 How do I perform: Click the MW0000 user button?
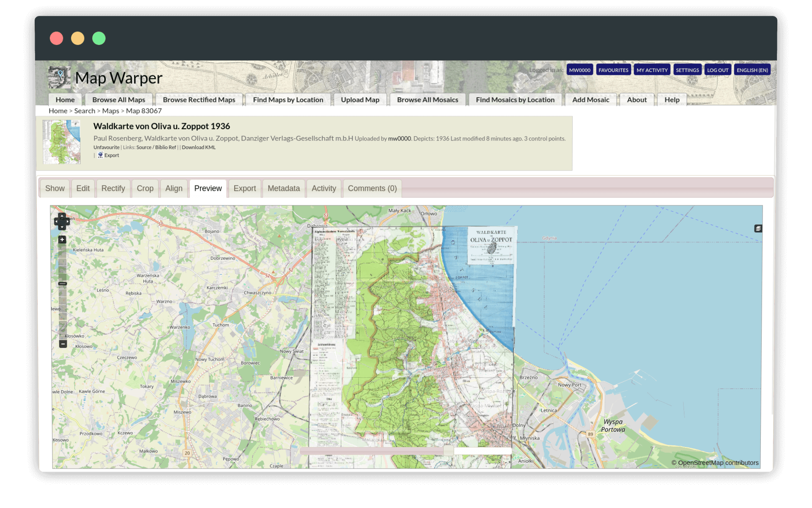(579, 70)
